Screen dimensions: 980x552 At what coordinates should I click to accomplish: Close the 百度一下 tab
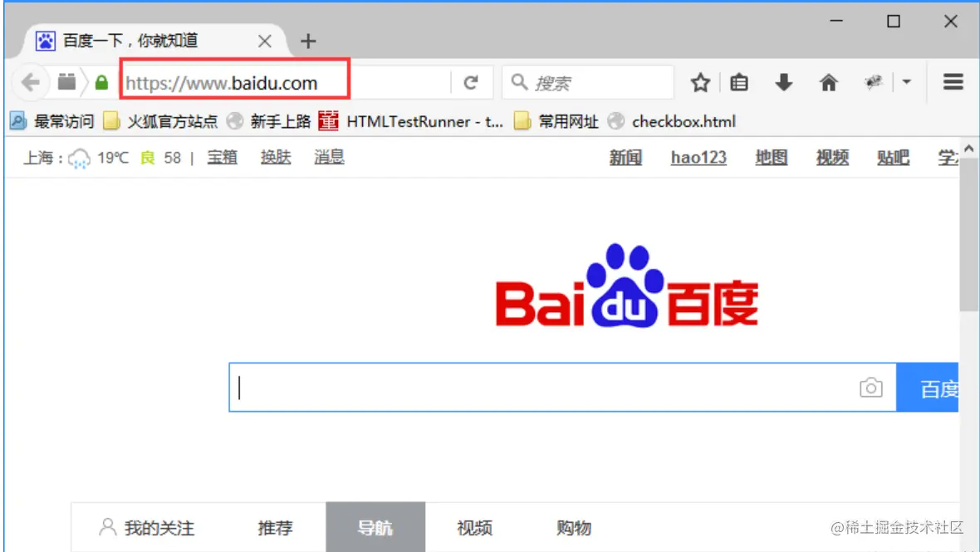click(265, 42)
